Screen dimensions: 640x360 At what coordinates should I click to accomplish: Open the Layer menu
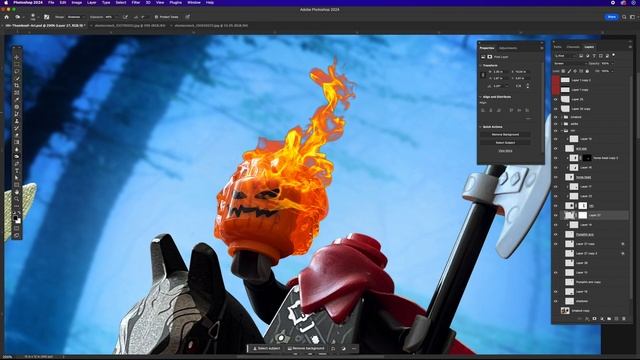92,2
